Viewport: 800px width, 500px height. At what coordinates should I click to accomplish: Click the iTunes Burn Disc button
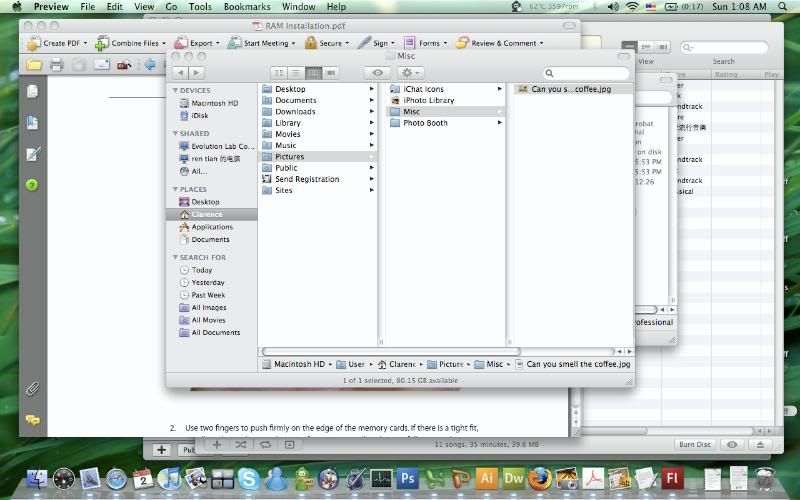click(x=693, y=444)
